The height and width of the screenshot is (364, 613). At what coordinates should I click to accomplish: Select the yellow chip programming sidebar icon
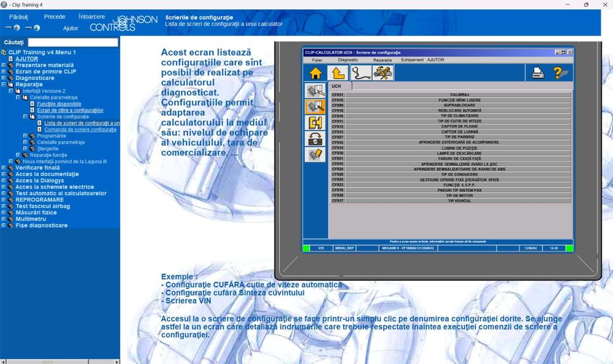(315, 123)
